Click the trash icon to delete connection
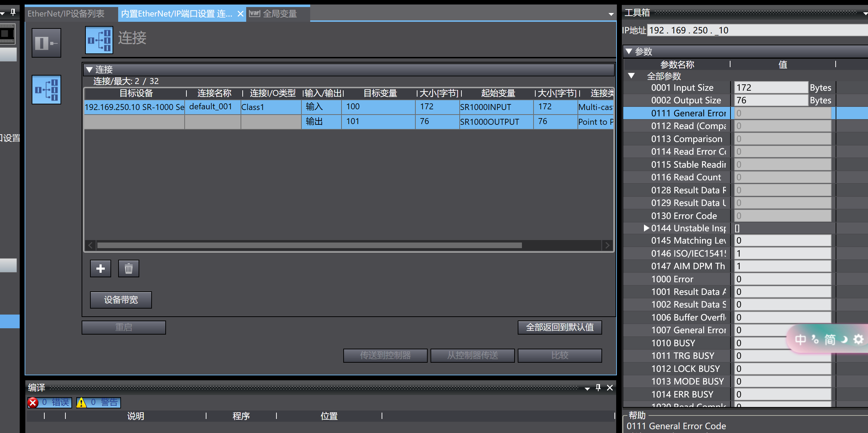This screenshot has width=868, height=433. (128, 269)
